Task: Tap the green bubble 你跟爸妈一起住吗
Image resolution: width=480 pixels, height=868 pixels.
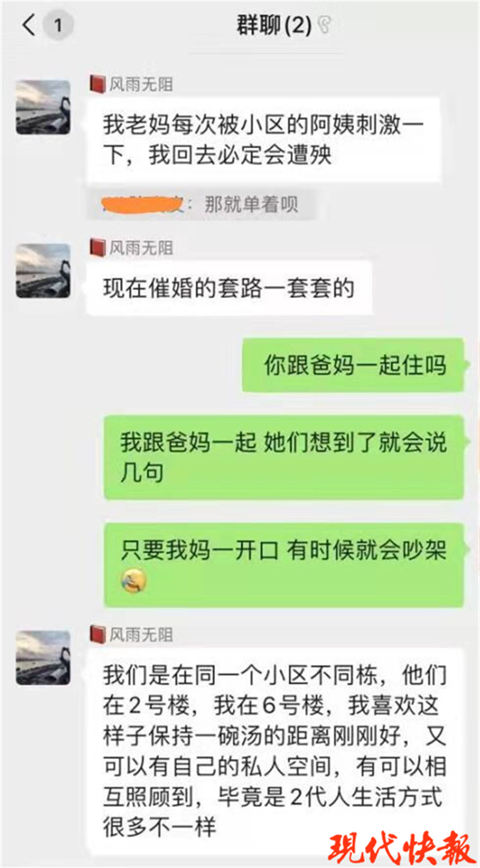Action: tap(353, 366)
